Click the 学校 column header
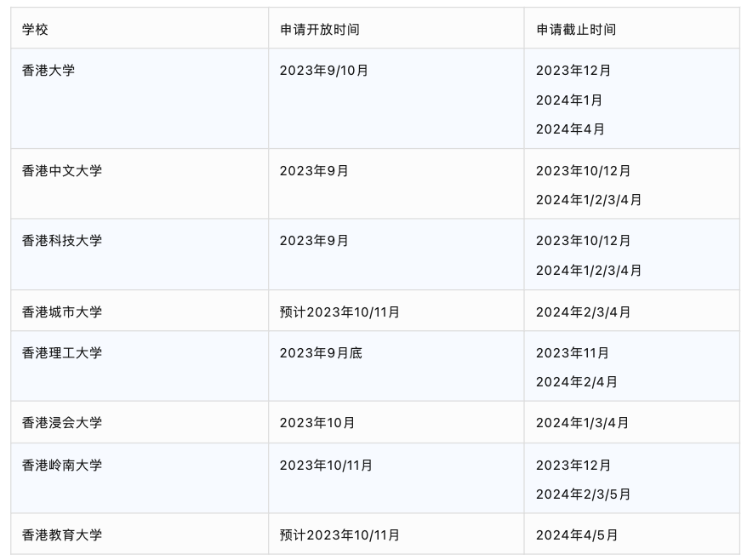The width and height of the screenshot is (747, 560). point(36,30)
